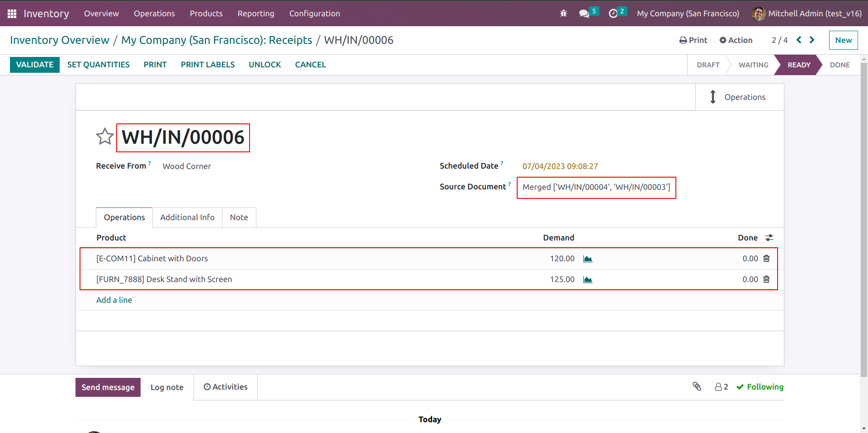Click the Unlock button

tap(265, 65)
